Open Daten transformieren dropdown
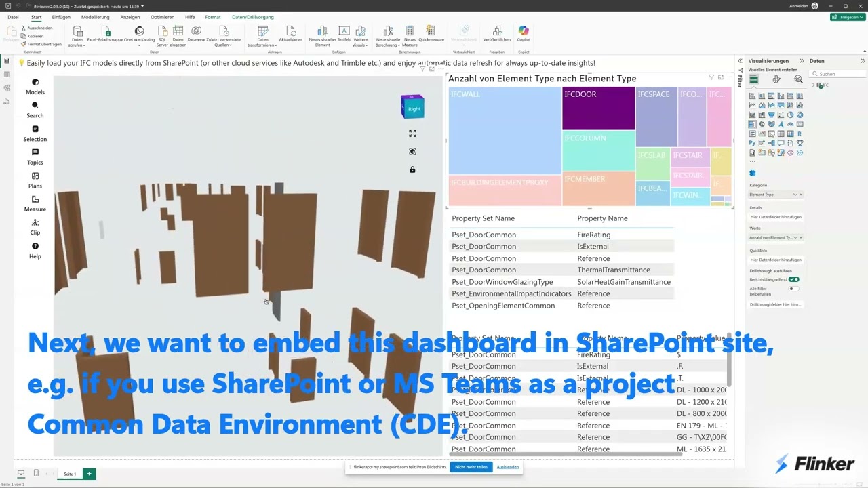 (x=262, y=37)
